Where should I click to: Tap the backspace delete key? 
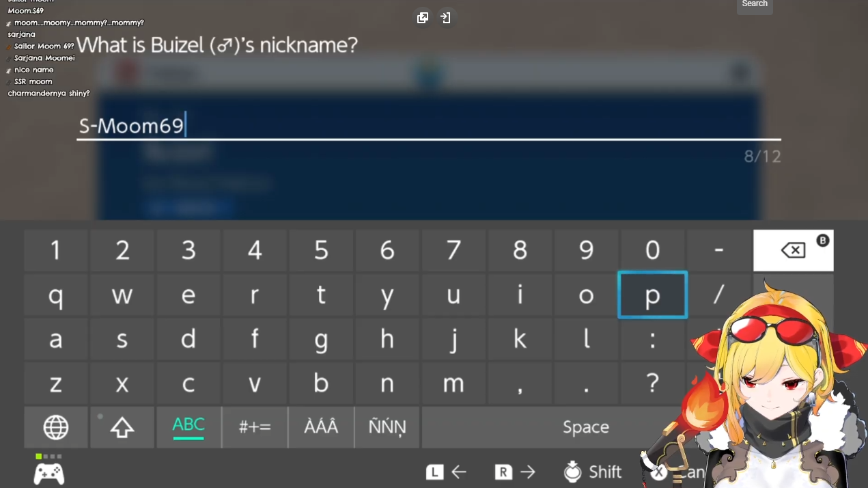coord(793,250)
